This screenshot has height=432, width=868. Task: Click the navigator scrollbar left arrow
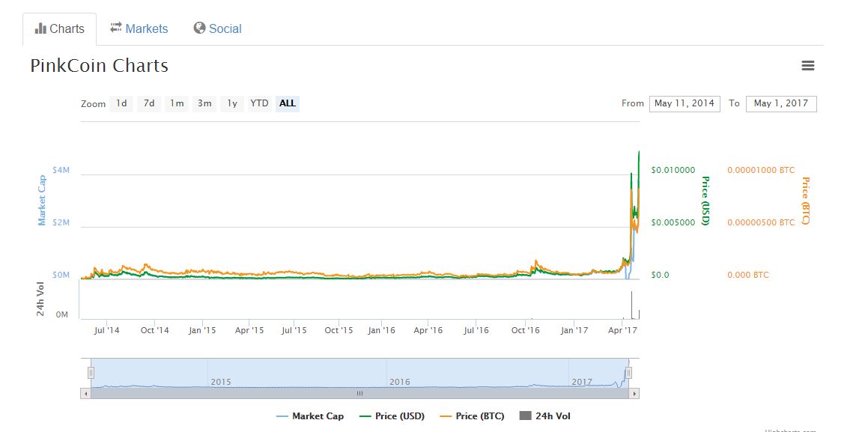click(x=85, y=394)
